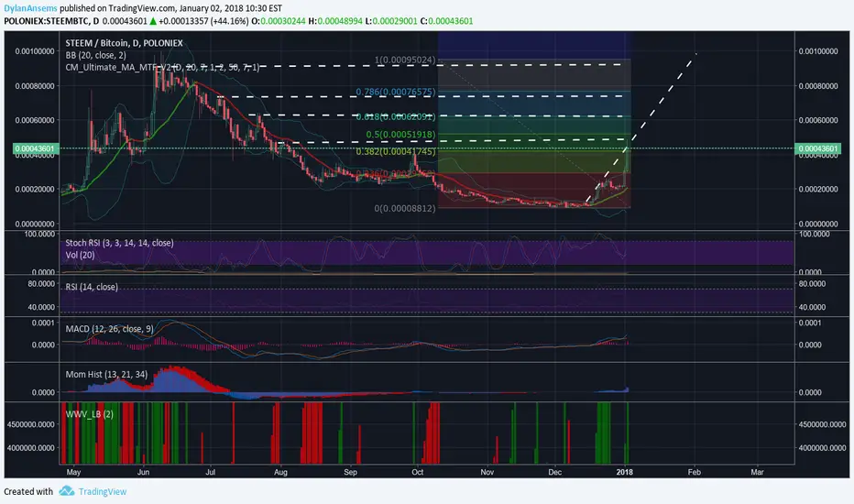Screen dimensions: 854x504
Task: Select the close value C:0.00043601
Action: point(446,21)
